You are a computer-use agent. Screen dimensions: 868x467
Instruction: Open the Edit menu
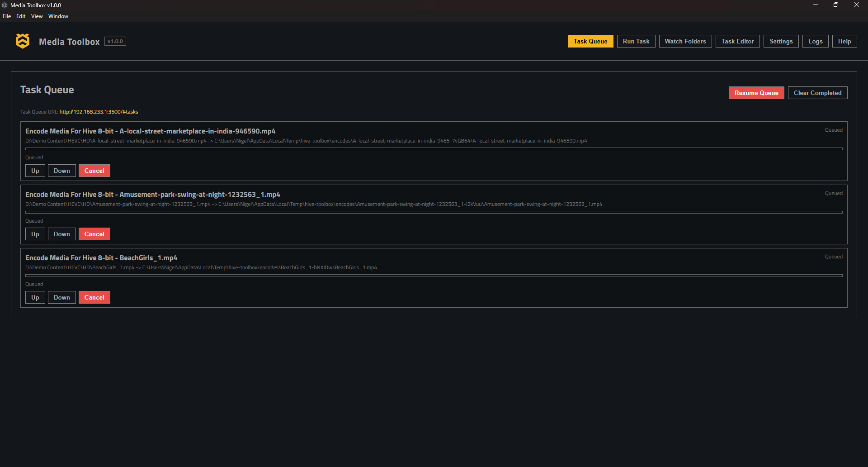pos(21,16)
